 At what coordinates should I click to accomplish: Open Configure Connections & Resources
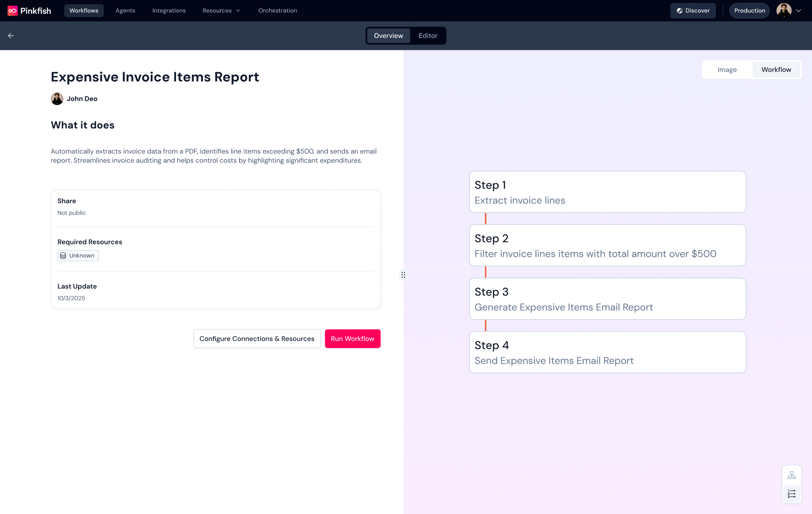click(257, 339)
